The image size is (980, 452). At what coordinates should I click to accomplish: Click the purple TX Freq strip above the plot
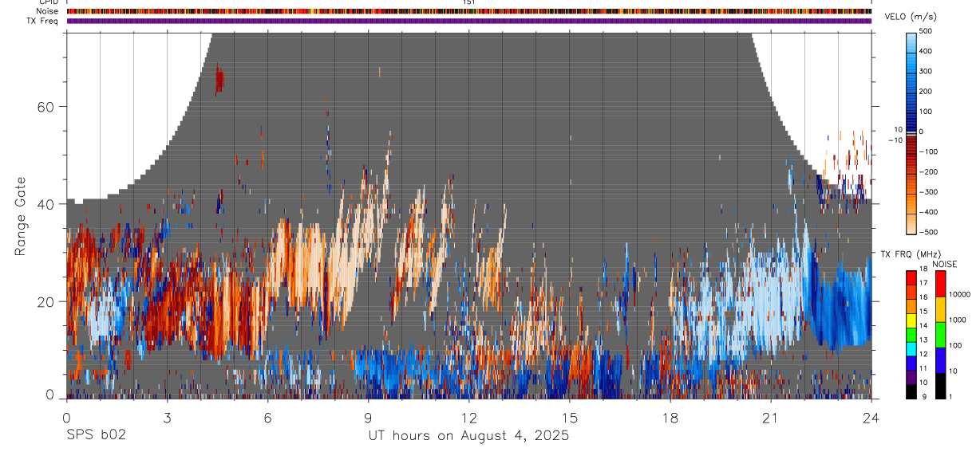[468, 21]
